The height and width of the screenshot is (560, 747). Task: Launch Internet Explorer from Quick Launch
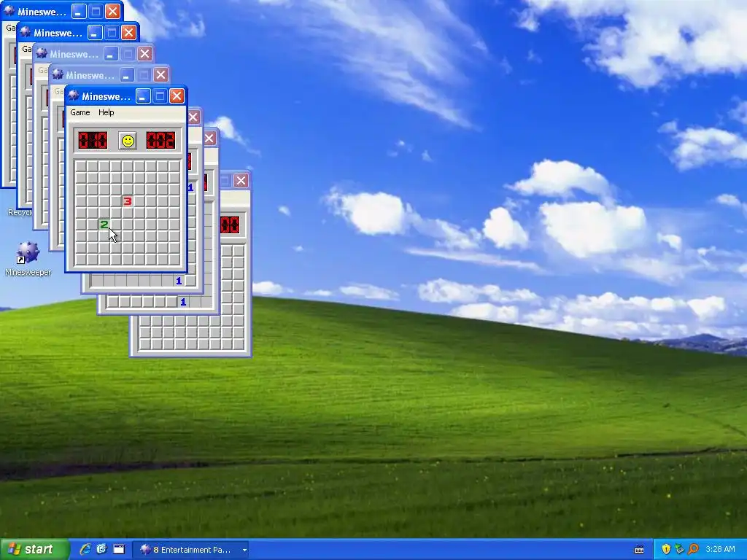85,550
